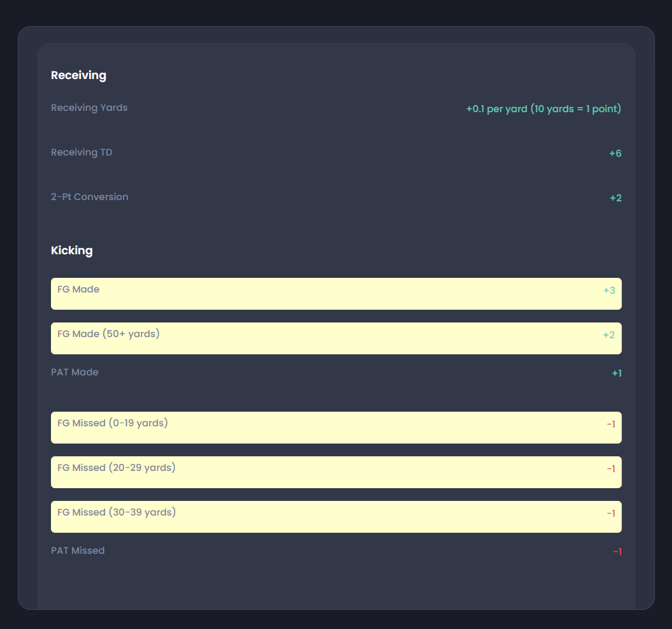Select the FG Made (50+ yards) row
The width and height of the screenshot is (672, 629).
click(x=336, y=338)
